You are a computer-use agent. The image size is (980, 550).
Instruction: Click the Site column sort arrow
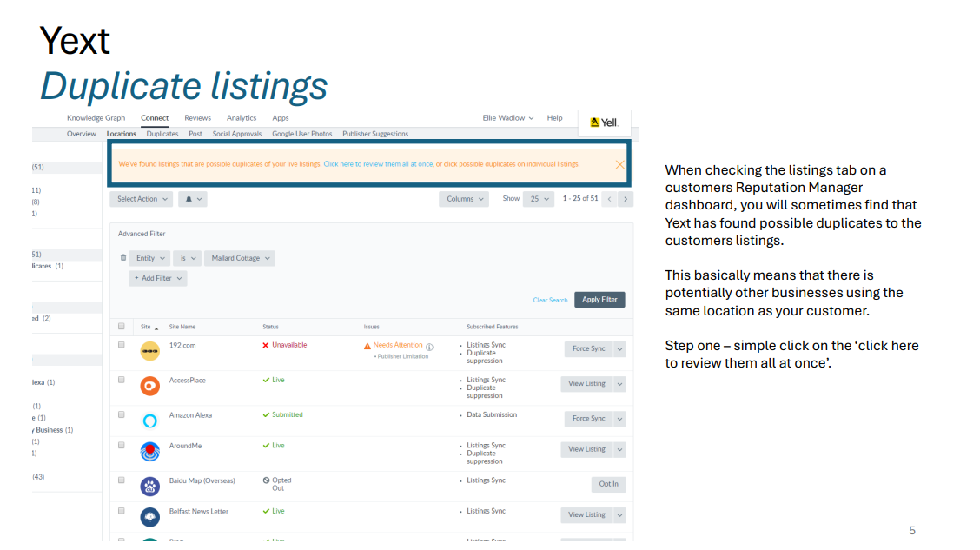(156, 328)
